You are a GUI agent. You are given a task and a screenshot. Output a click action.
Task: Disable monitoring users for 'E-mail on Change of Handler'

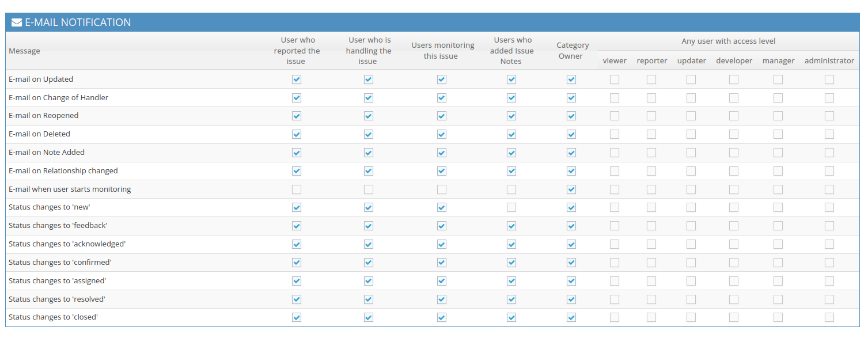pos(441,98)
